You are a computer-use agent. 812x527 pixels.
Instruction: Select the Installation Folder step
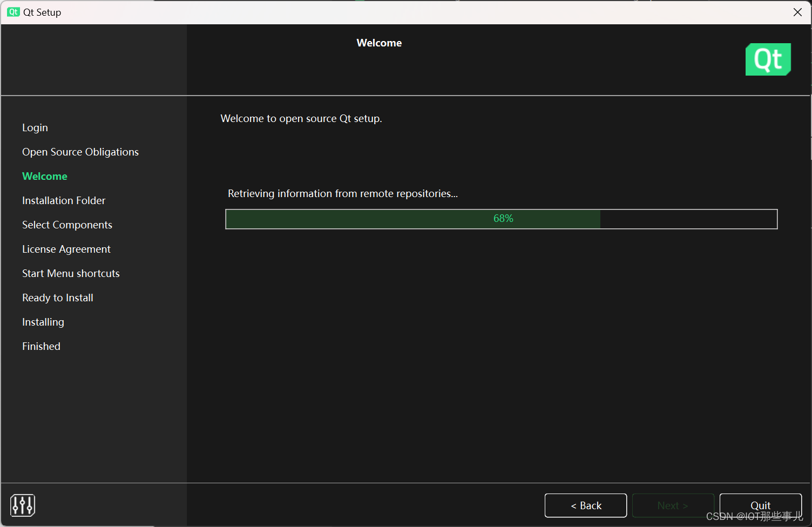click(x=64, y=200)
